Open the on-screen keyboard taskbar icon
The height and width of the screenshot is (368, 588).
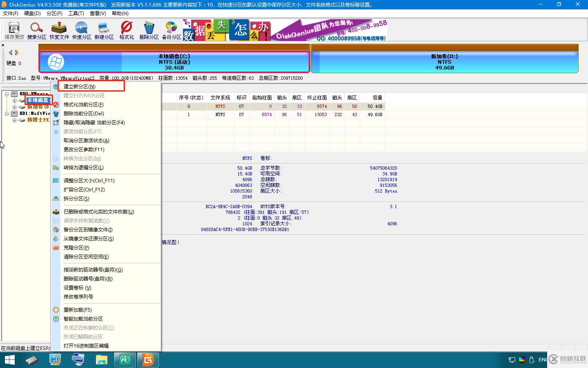[78, 360]
